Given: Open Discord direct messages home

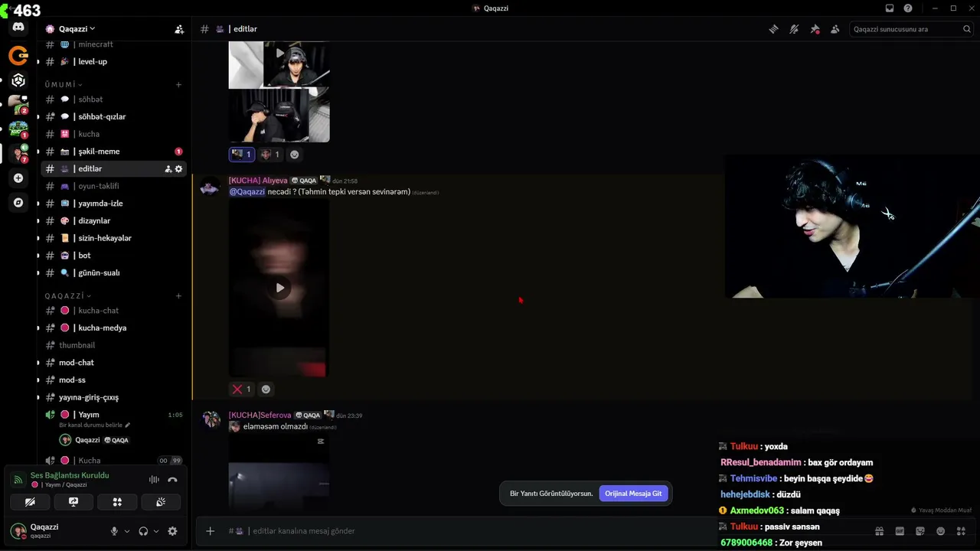Looking at the screenshot, I should pos(18,28).
